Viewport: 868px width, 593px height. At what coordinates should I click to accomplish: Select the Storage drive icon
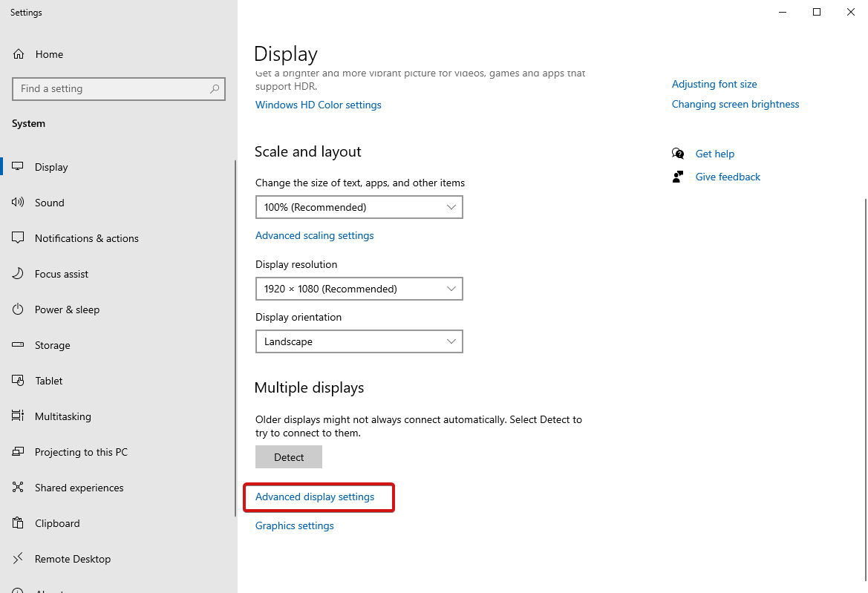18,344
